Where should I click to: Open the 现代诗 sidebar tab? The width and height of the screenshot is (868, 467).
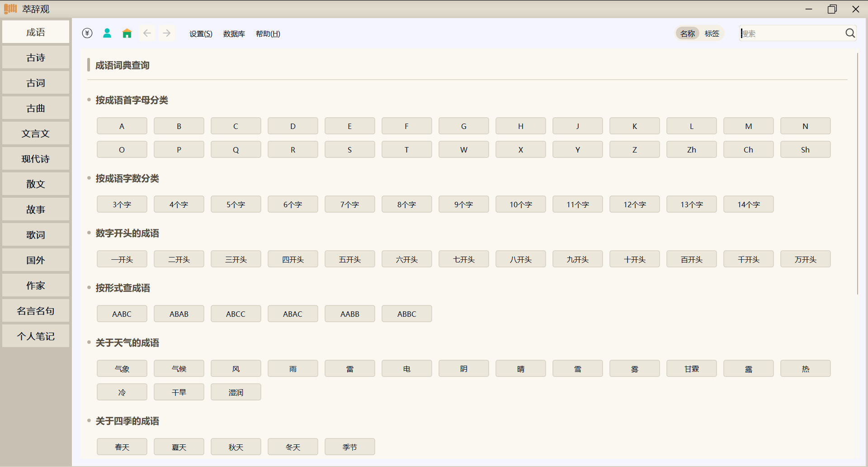point(36,159)
